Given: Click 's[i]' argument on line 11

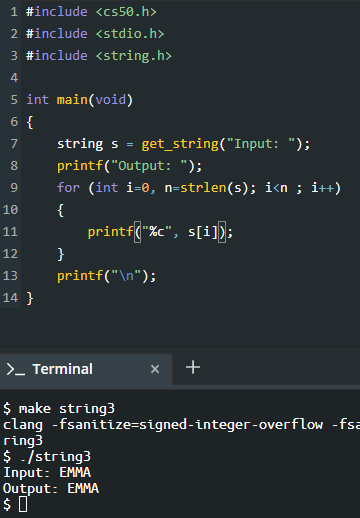Looking at the screenshot, I should 203,232.
